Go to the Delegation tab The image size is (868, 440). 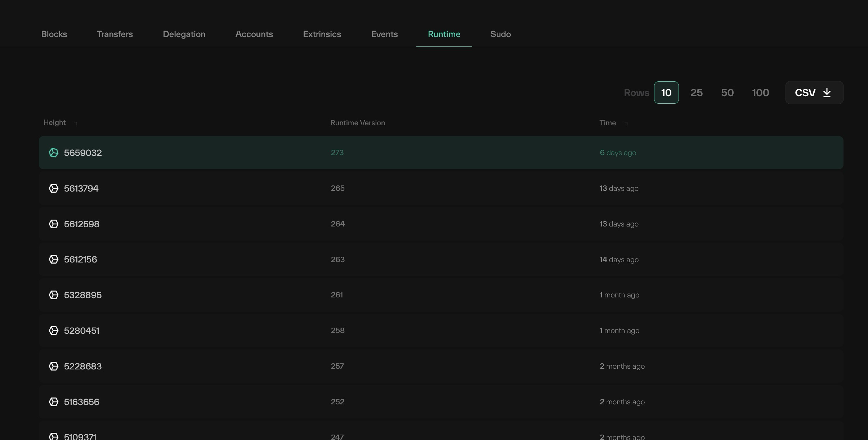184,34
